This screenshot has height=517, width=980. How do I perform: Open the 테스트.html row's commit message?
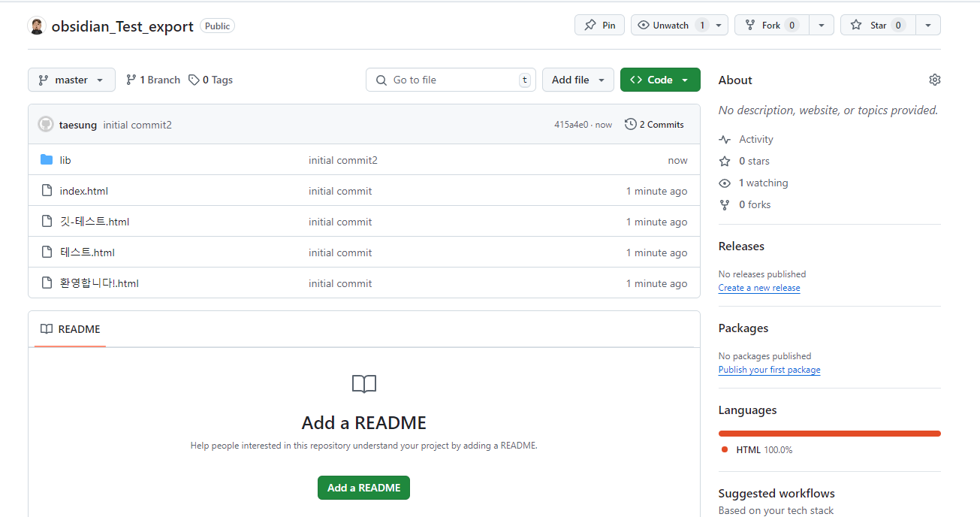click(340, 252)
